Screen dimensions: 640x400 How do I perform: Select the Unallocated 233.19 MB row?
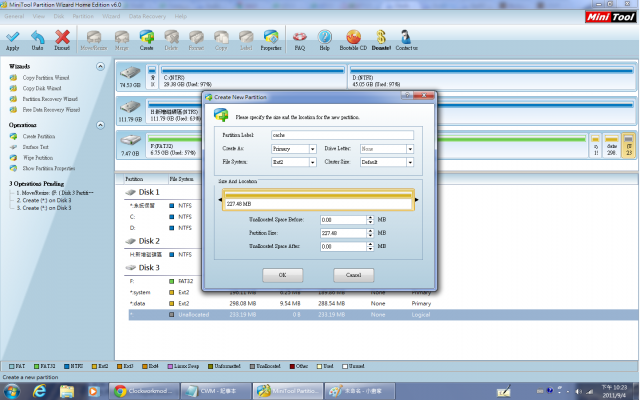[384, 315]
